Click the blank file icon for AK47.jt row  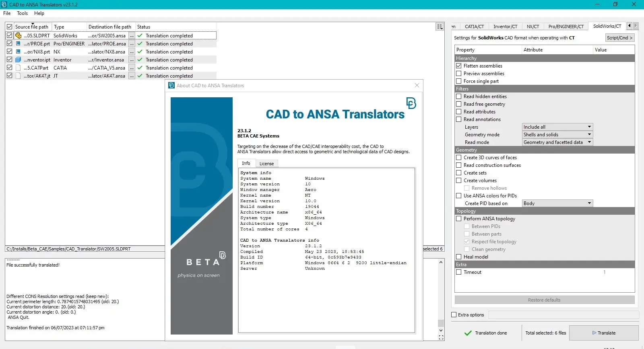point(18,76)
